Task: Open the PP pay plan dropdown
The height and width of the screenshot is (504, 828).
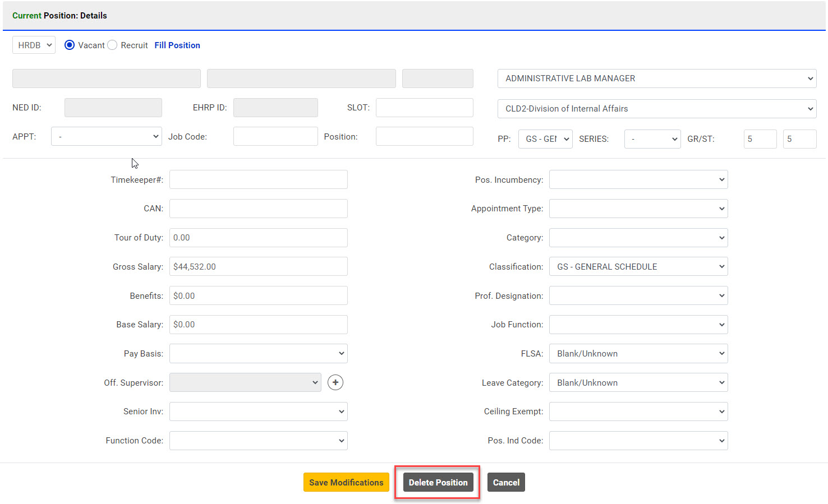Action: pyautogui.click(x=545, y=139)
